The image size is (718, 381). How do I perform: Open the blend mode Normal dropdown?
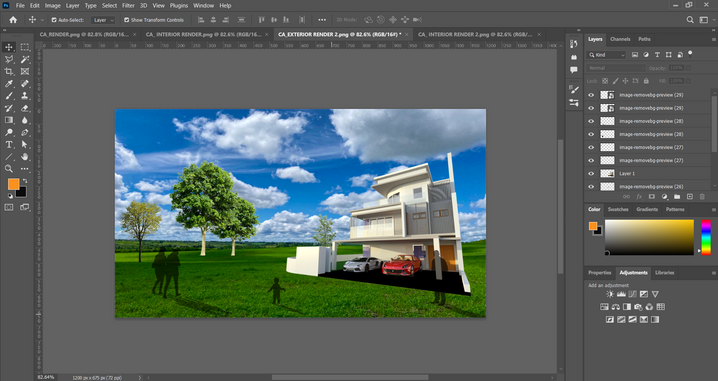[x=616, y=68]
